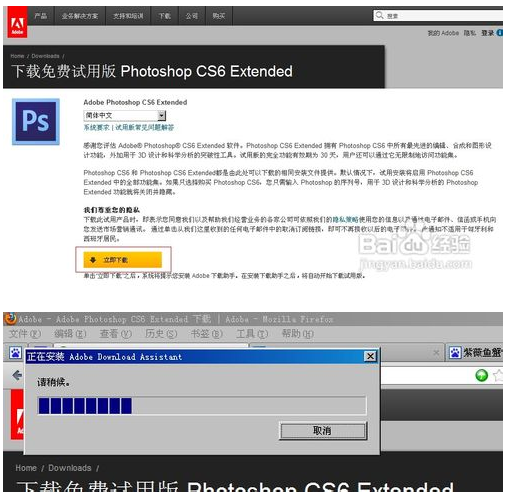The height and width of the screenshot is (495, 506).
Task: Click the installation progress bar
Action: [x=202, y=405]
